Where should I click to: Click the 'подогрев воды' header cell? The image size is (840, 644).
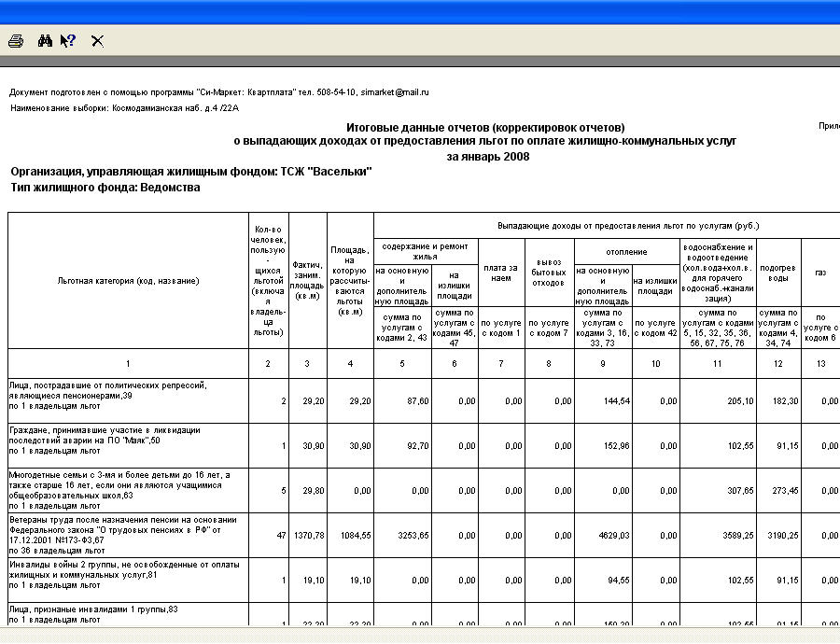coord(777,273)
